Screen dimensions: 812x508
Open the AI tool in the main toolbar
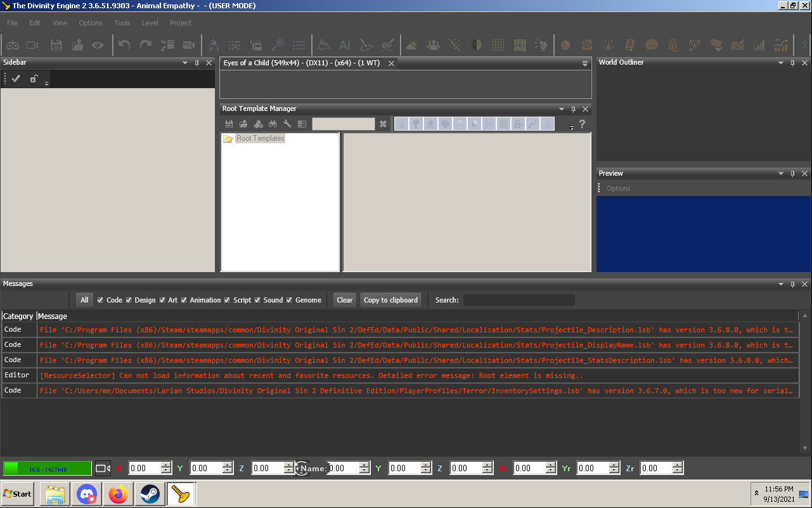pos(345,45)
